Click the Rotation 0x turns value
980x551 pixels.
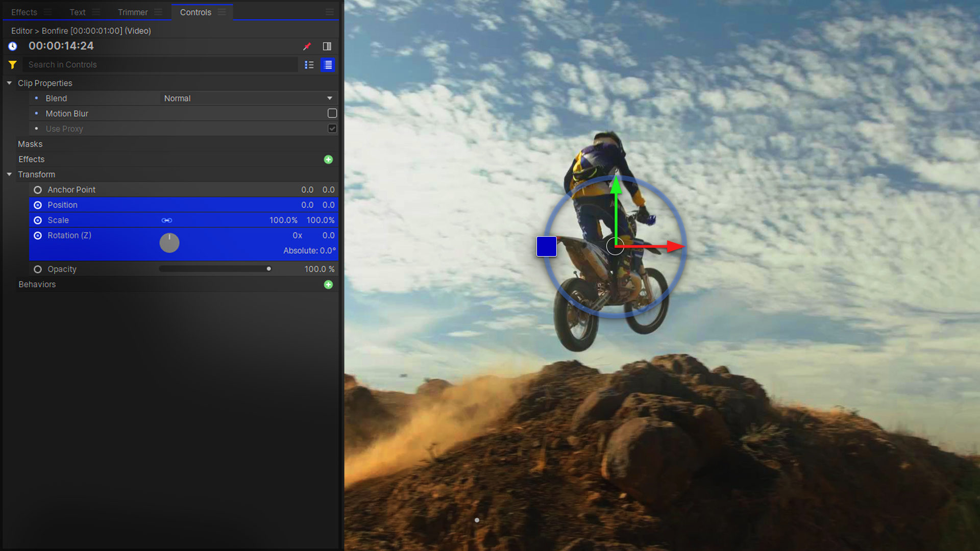[297, 236]
